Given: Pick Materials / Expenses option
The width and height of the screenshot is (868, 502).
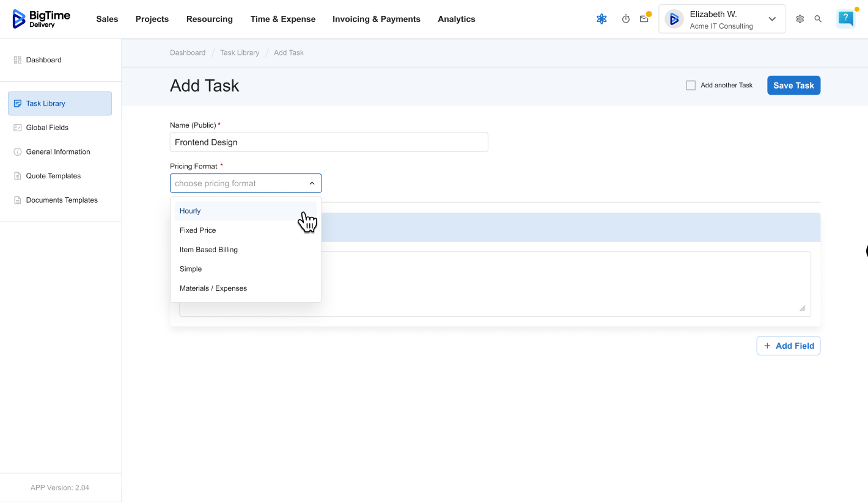Looking at the screenshot, I should [x=213, y=288].
